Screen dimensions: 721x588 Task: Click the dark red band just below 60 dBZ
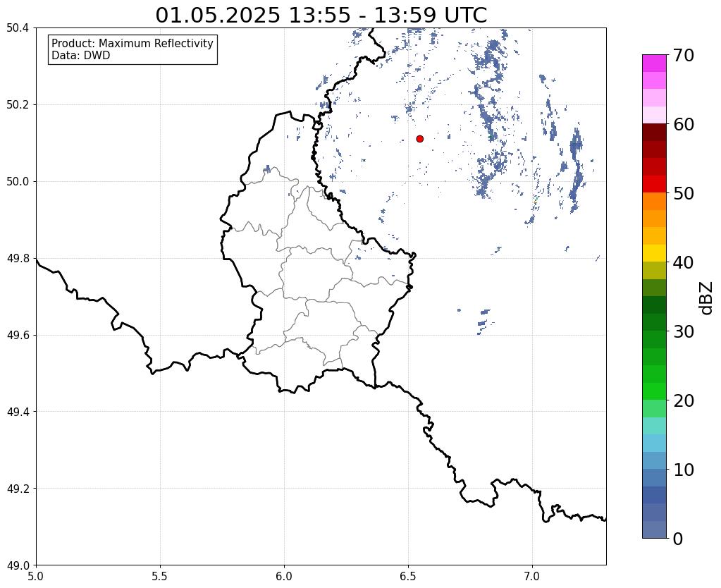[654, 132]
